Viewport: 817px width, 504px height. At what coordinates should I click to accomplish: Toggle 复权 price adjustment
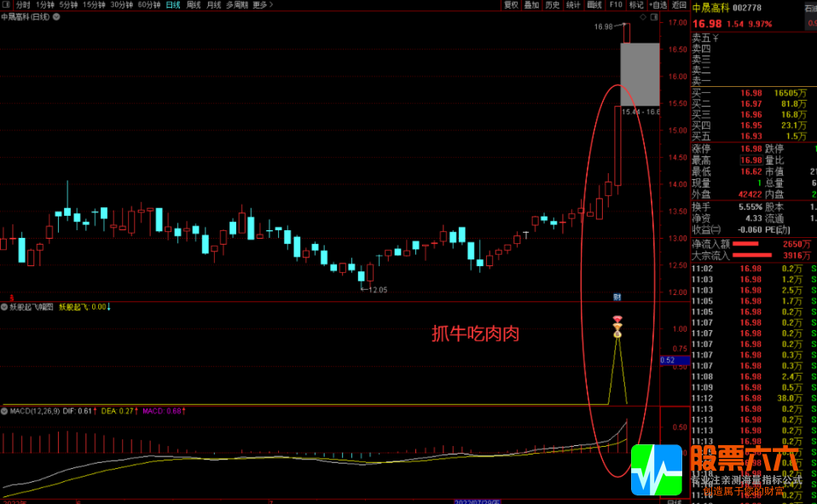[511, 5]
